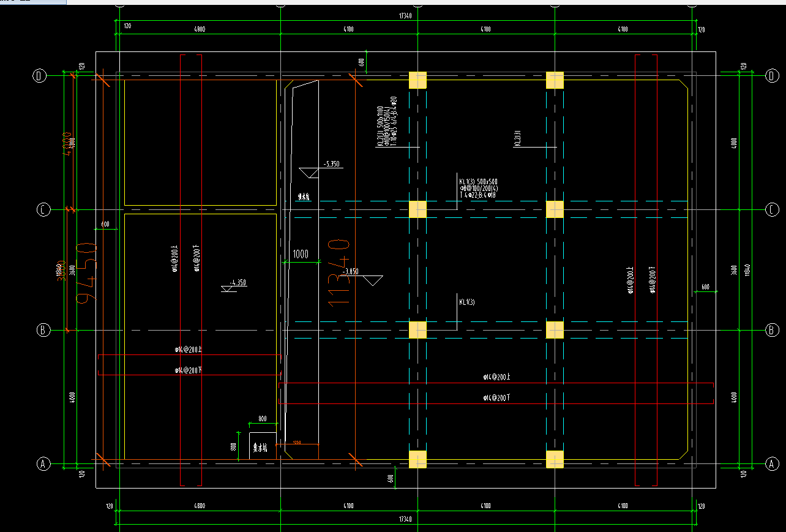Click the green 600 dimension near the left wall

(x=105, y=225)
